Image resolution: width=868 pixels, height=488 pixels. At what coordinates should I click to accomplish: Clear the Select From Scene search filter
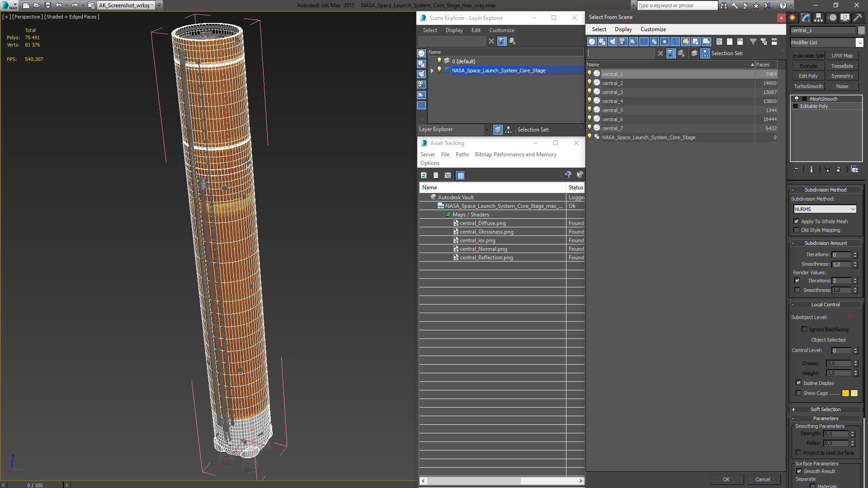(660, 53)
